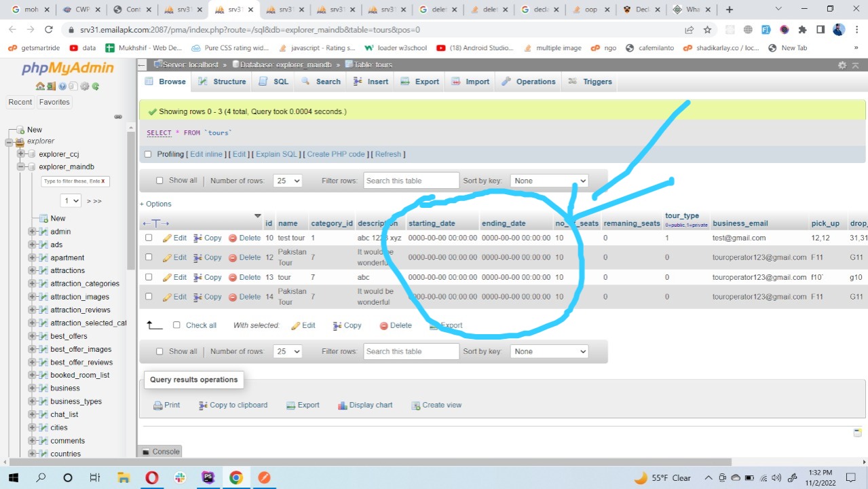
Task: Click Create PHP code link
Action: 336,154
